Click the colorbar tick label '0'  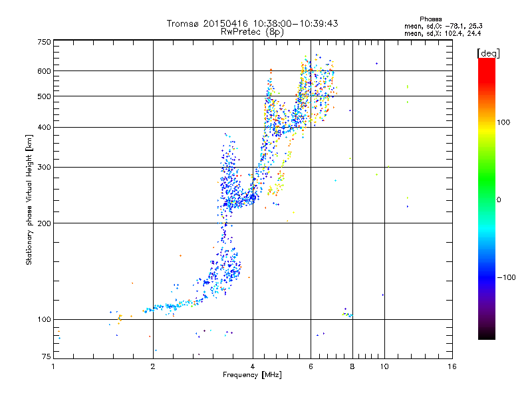tap(499, 200)
